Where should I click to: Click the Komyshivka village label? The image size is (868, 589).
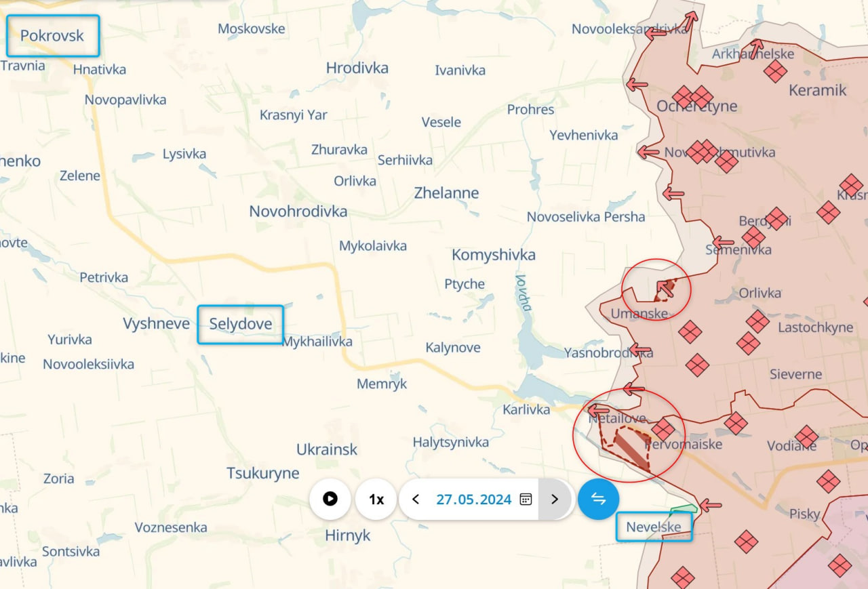pyautogui.click(x=494, y=255)
